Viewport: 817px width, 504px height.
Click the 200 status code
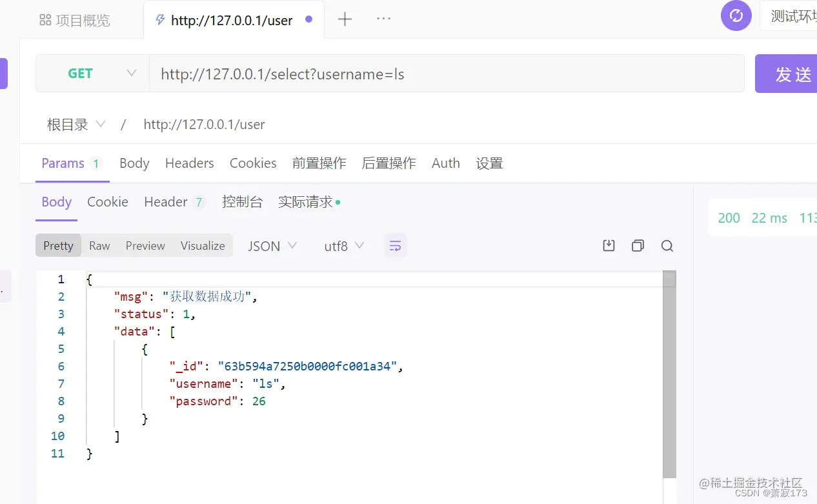coord(729,218)
